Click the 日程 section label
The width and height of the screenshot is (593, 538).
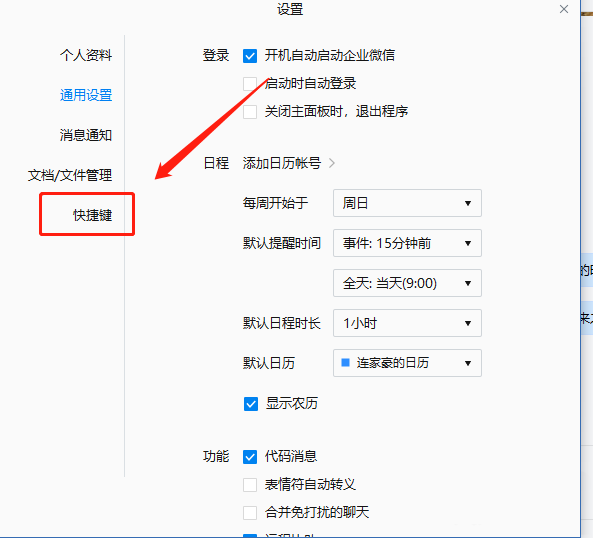pos(216,163)
